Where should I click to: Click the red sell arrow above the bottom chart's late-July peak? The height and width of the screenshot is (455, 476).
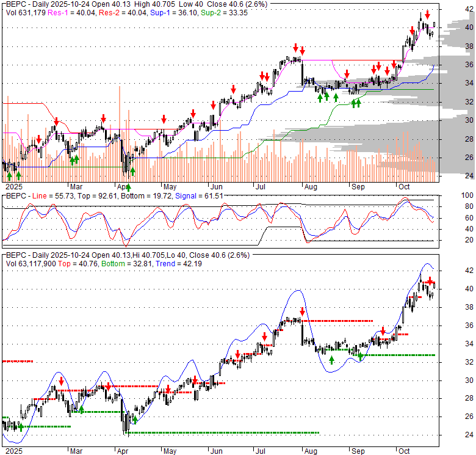point(302,311)
